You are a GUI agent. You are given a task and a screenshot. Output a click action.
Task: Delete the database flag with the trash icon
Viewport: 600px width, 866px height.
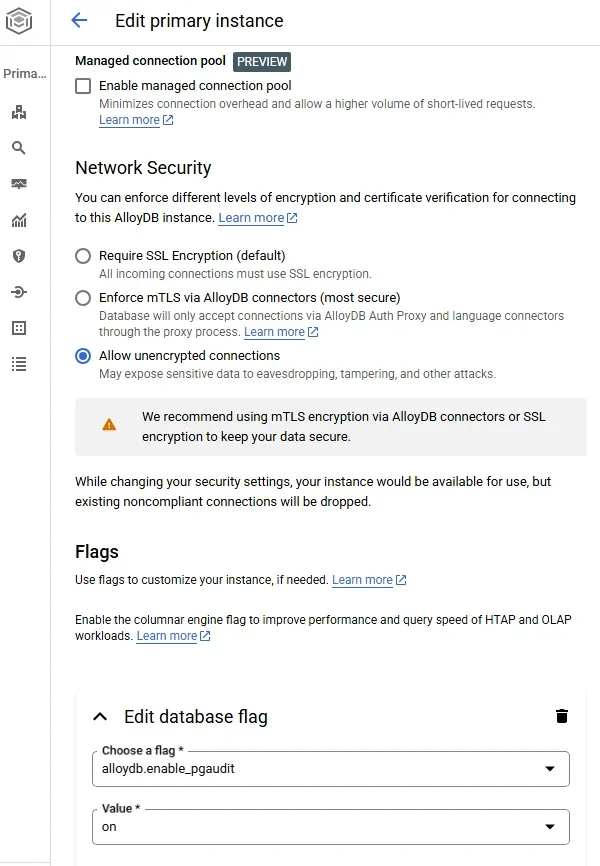pyautogui.click(x=562, y=716)
